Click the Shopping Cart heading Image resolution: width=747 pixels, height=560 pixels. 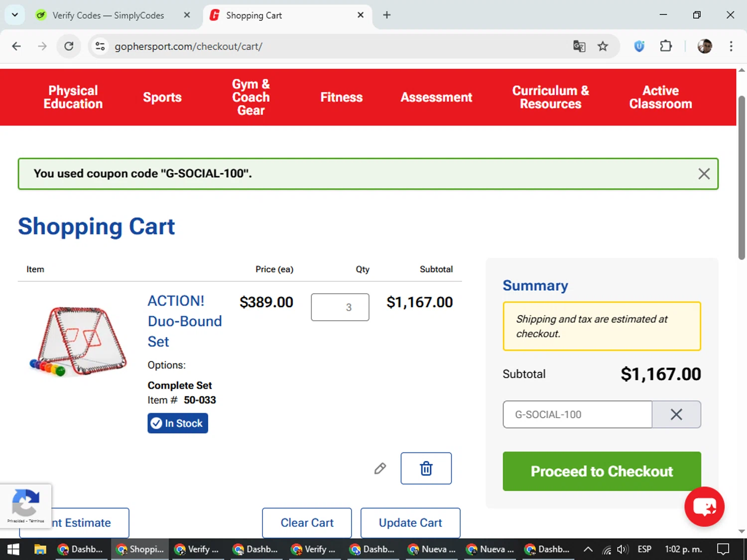(96, 226)
